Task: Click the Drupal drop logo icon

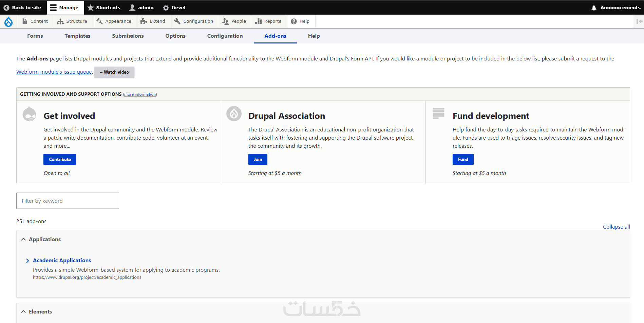Action: click(8, 21)
